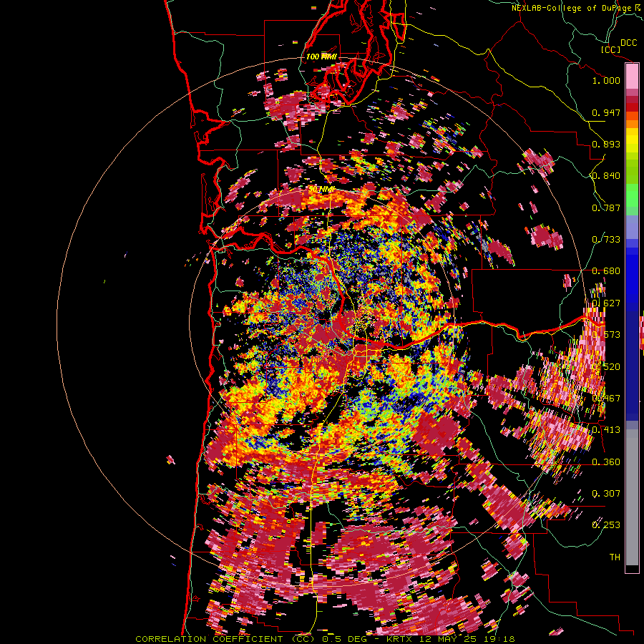Viewport: 644px width, 644px height.
Task: Select the 0.840 scale value
Action: pos(606,176)
